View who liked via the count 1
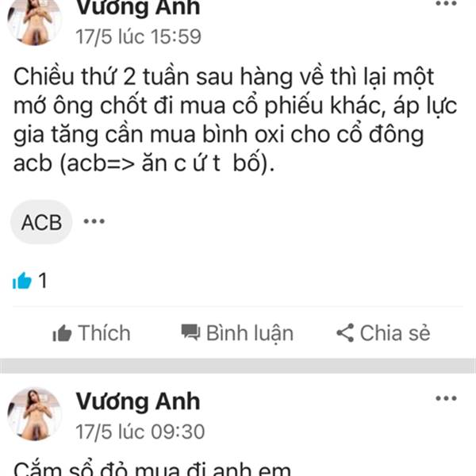The height and width of the screenshot is (476, 476). point(43,280)
